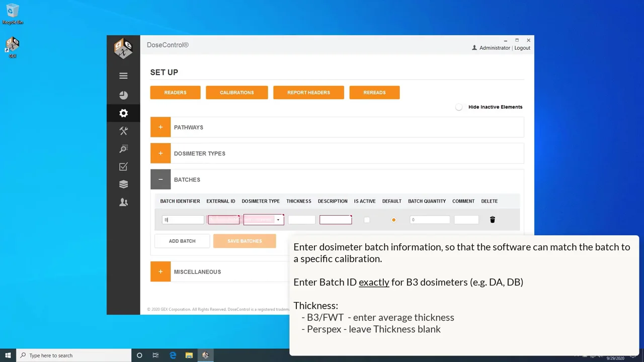Select the gear Set Up sidebar icon
This screenshot has width=644, height=362.
tap(123, 113)
